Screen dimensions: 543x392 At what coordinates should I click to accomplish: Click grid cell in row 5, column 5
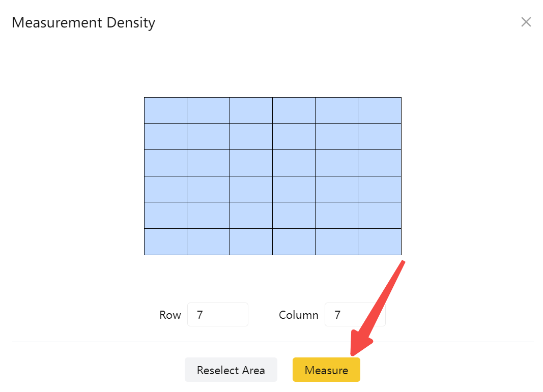pos(337,215)
